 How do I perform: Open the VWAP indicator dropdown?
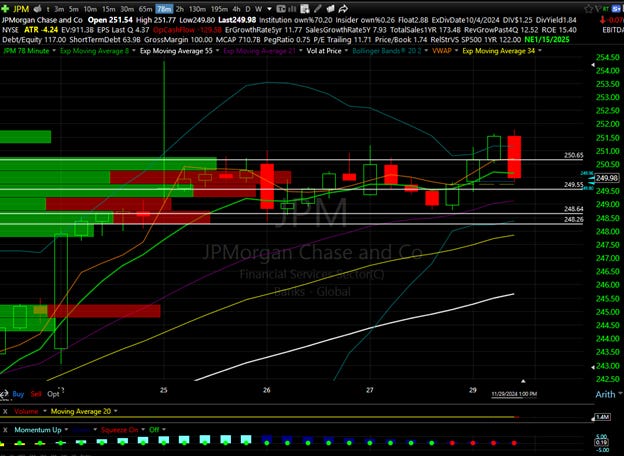point(456,51)
